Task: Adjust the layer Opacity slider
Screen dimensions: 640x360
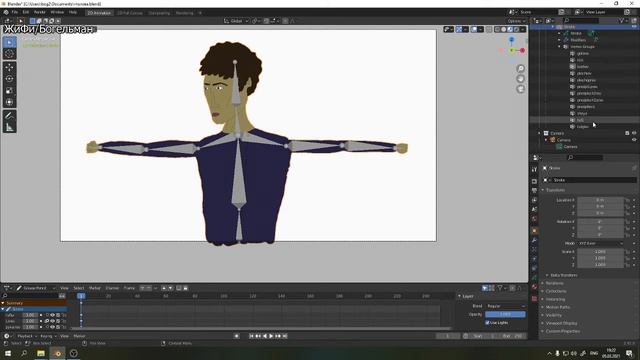Action: tap(505, 314)
